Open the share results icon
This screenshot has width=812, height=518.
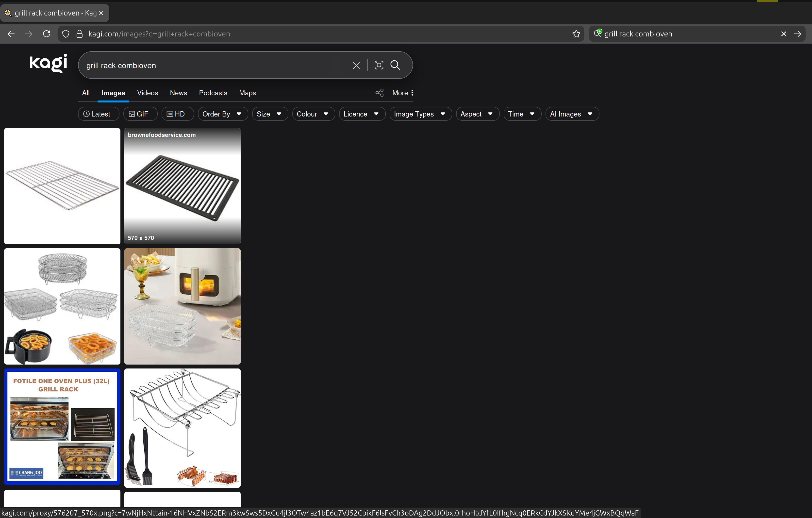click(x=379, y=92)
